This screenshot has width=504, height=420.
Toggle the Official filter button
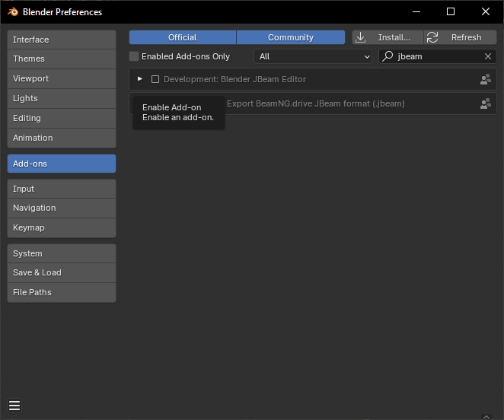pos(182,37)
